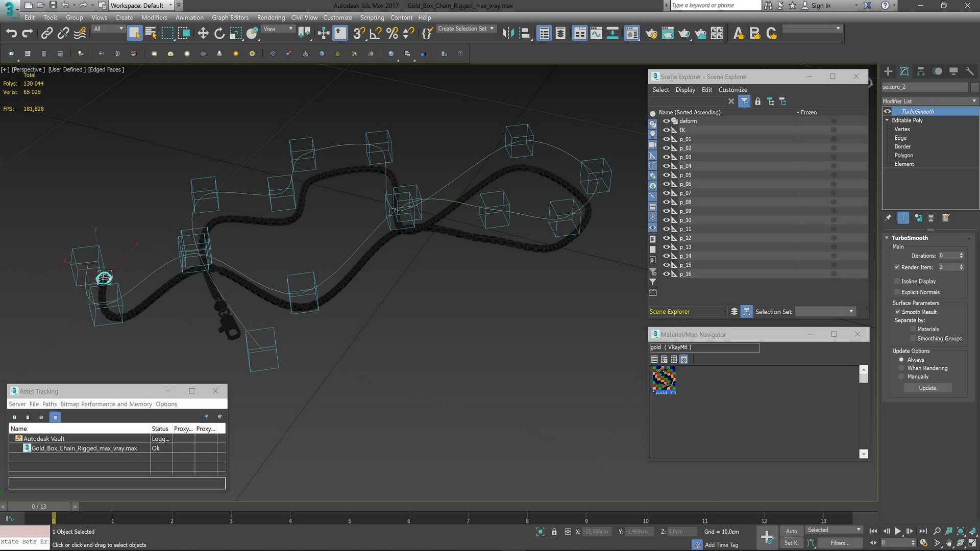This screenshot has height=551, width=980.
Task: Open the Modifier List dropdown
Action: [x=930, y=101]
